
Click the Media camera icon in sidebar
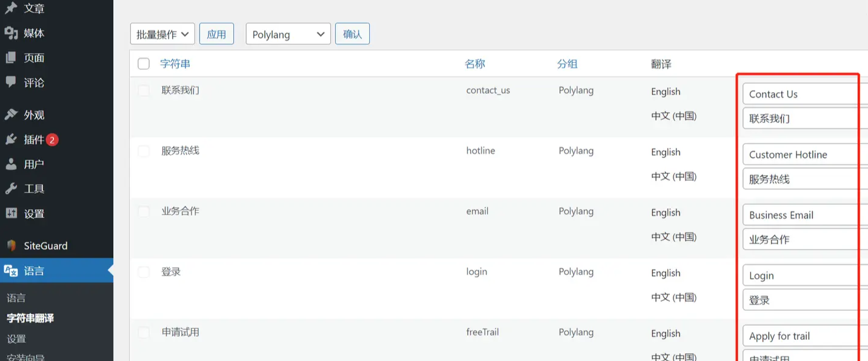(11, 33)
